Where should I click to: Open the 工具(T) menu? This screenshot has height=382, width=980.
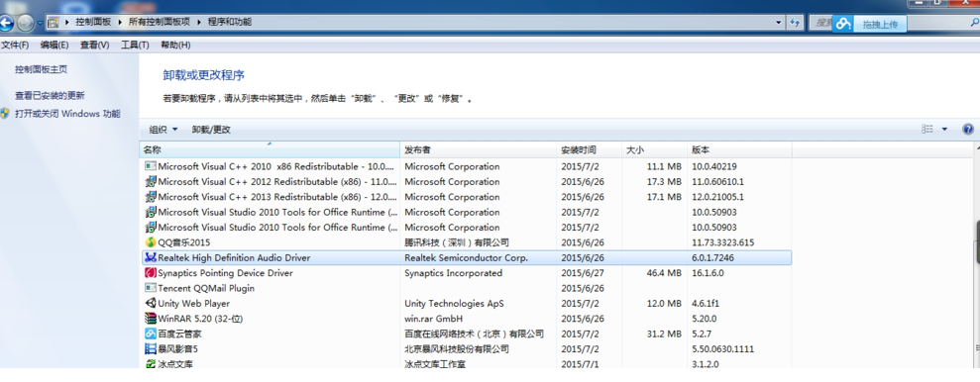point(135,45)
